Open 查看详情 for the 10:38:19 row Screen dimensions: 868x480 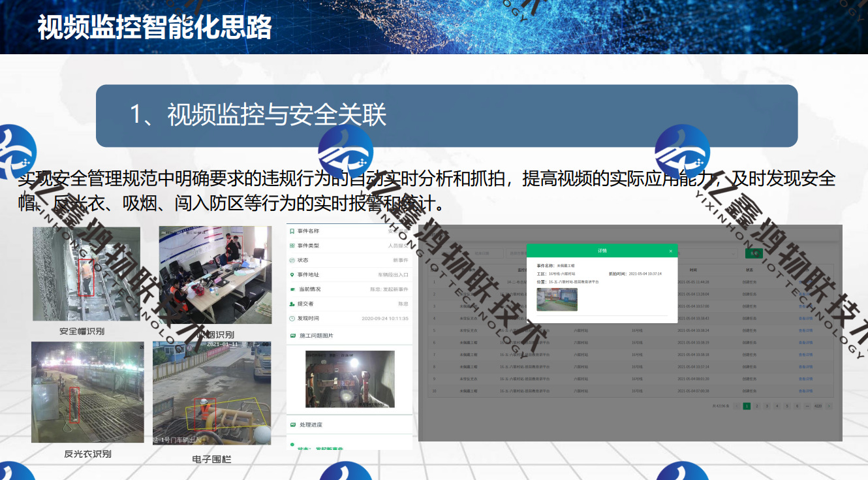point(806,342)
